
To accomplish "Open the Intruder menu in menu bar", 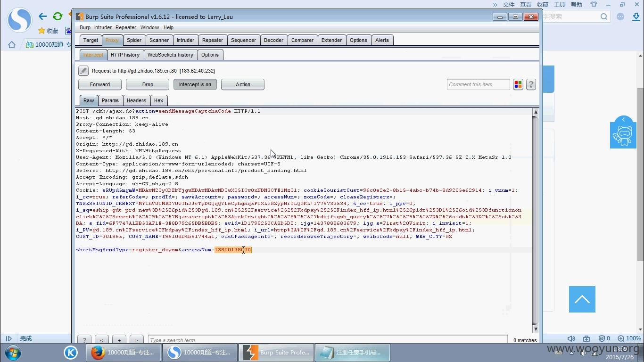I will pos(103,27).
